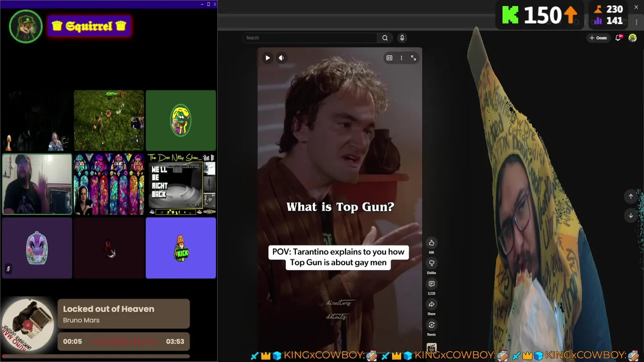This screenshot has width=644, height=362.
Task: Open the stained glass window tile
Action: (109, 185)
